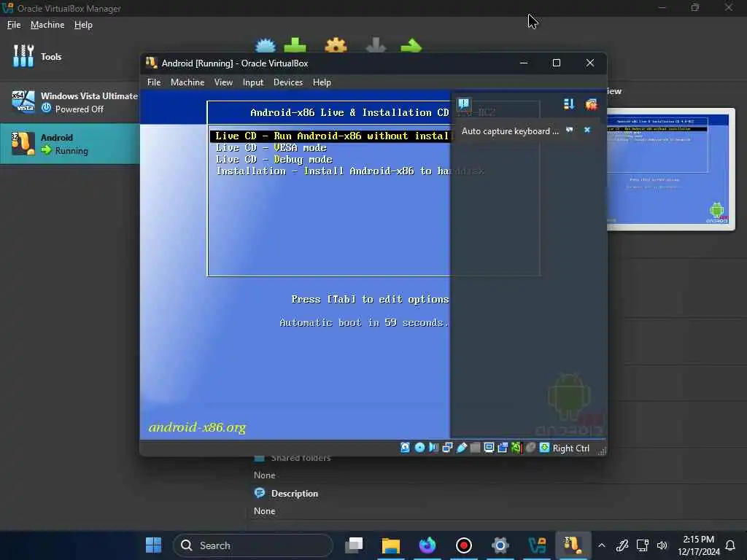The height and width of the screenshot is (560, 747).
Task: Click the green CPU virtualization status icon
Action: click(517, 448)
